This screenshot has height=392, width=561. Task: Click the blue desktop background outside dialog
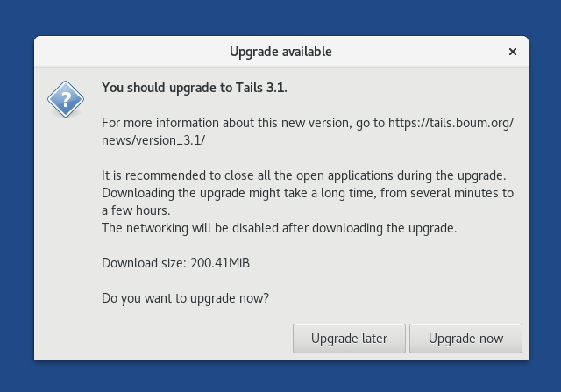click(x=280, y=18)
